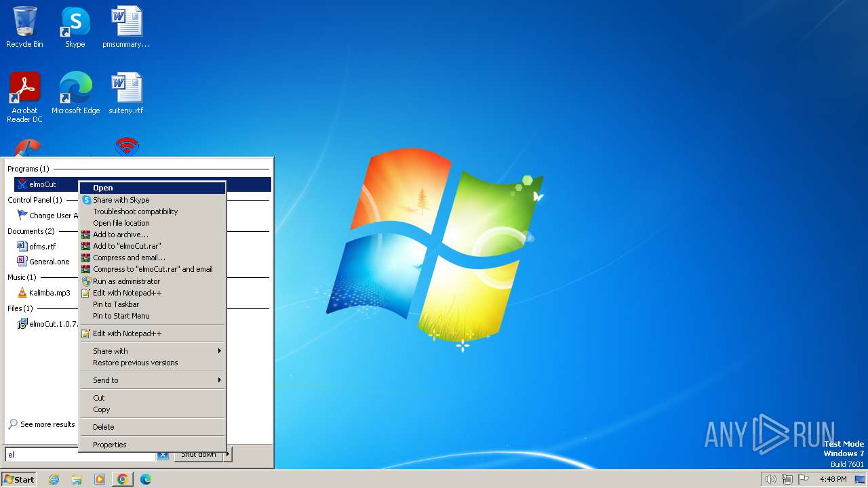Click the Shut down button

pos(199,454)
